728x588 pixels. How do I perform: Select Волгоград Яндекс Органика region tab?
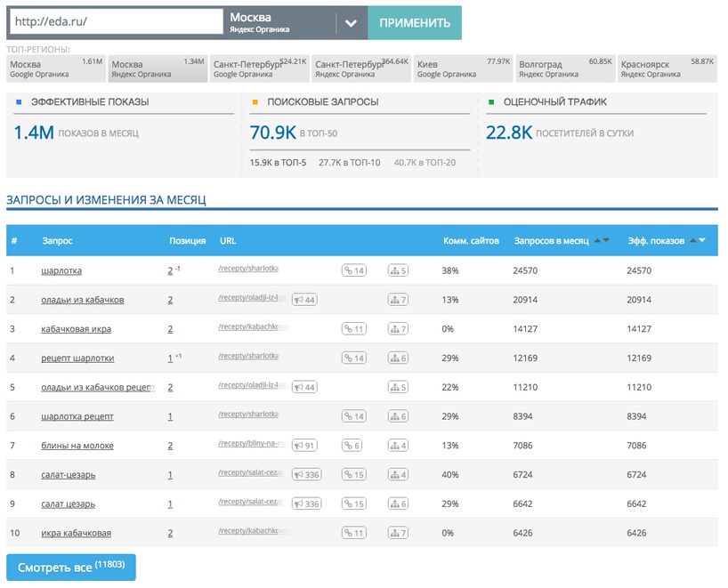coord(565,68)
